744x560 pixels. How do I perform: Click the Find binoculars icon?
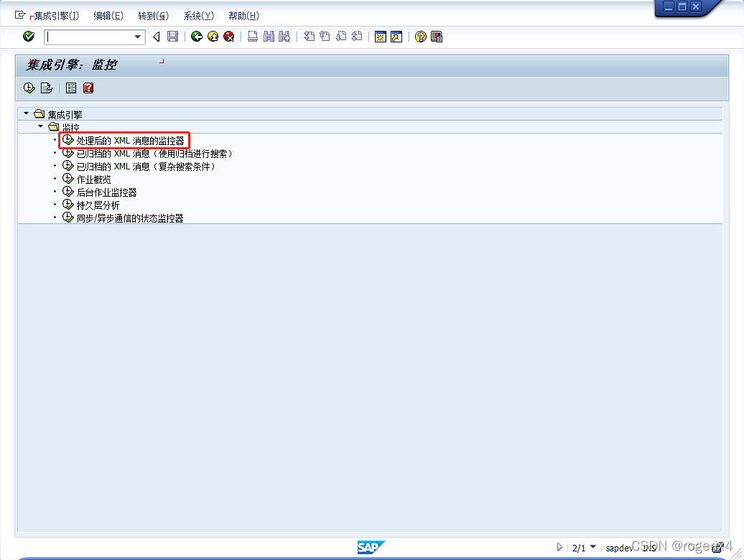pyautogui.click(x=269, y=37)
